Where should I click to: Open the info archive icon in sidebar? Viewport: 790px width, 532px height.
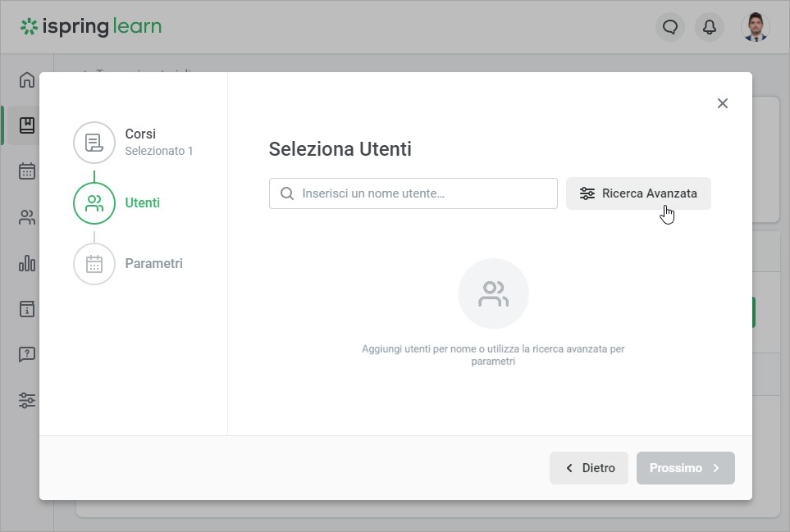tap(27, 309)
